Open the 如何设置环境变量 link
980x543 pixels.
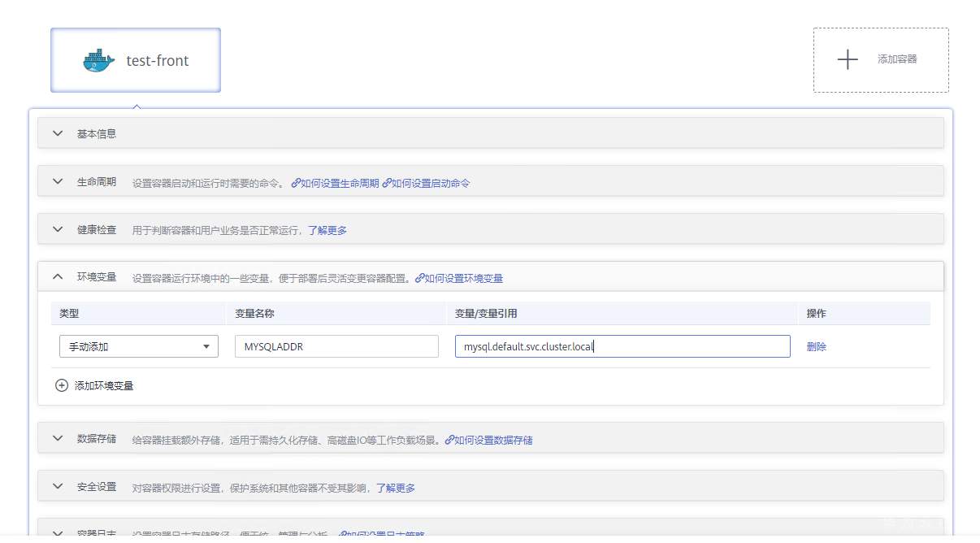(463, 278)
